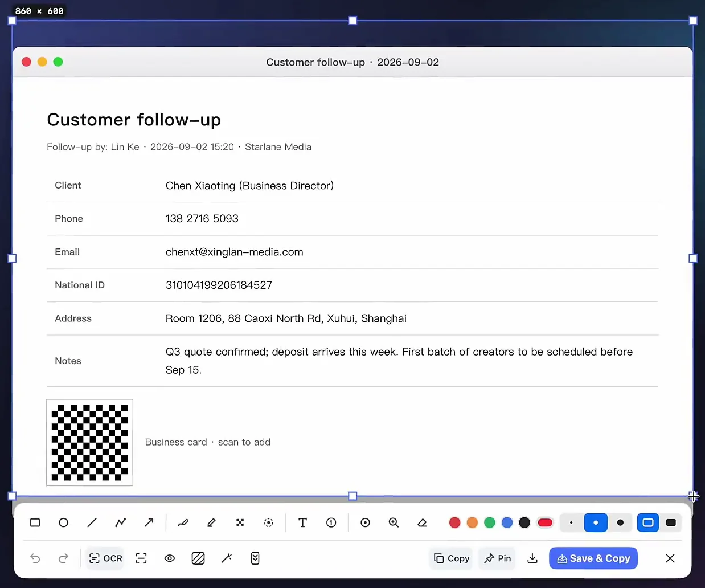This screenshot has height=588, width=705.
Task: Switch to filled shape style
Action: point(671,522)
